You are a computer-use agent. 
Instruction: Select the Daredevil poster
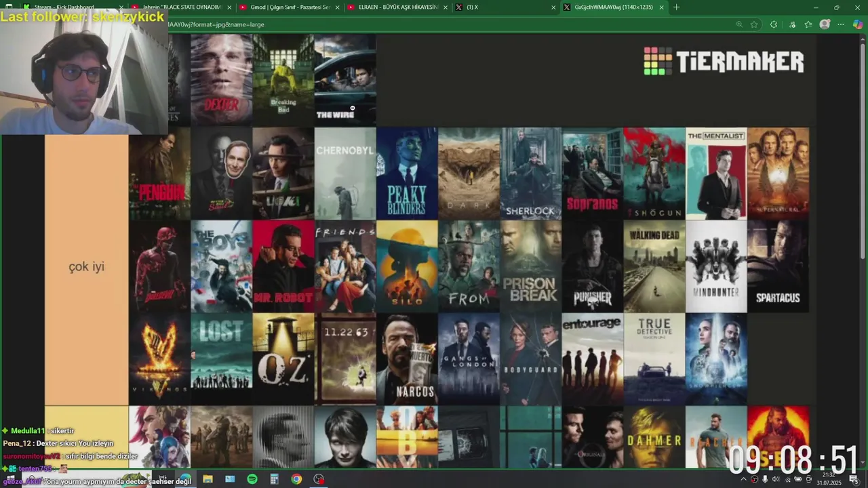pyautogui.click(x=159, y=266)
